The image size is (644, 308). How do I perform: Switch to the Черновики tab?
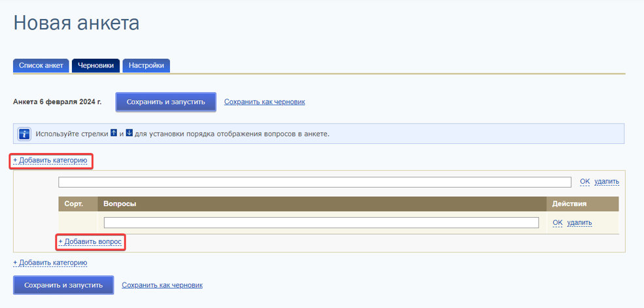click(95, 65)
